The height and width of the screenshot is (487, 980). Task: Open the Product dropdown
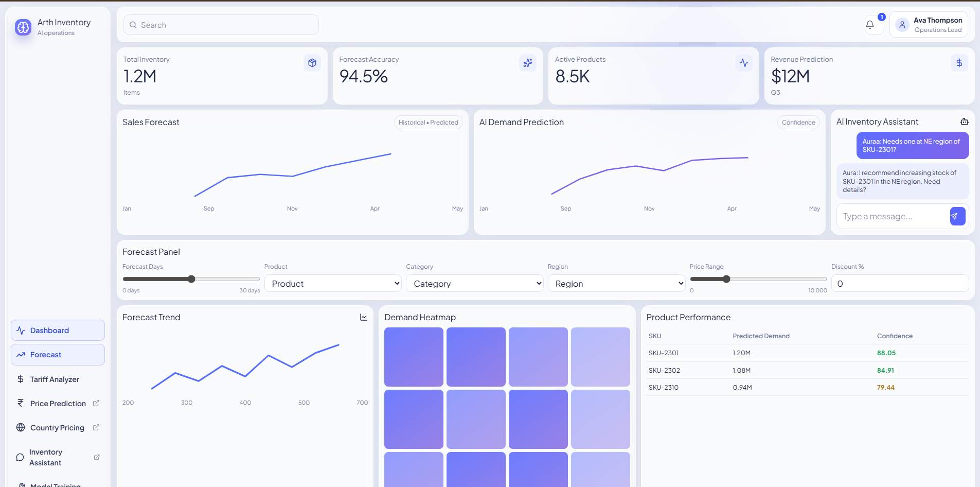pos(333,284)
